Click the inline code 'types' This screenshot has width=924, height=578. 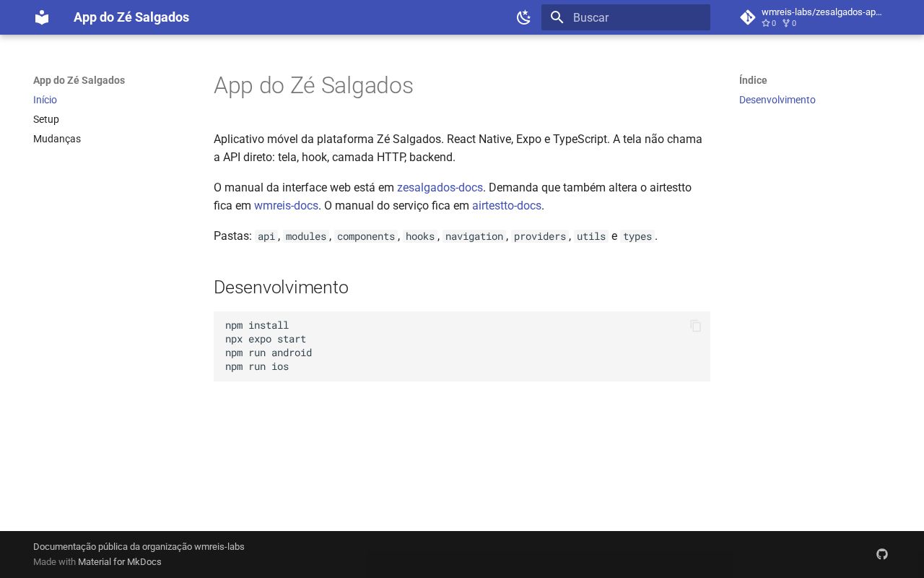click(637, 236)
